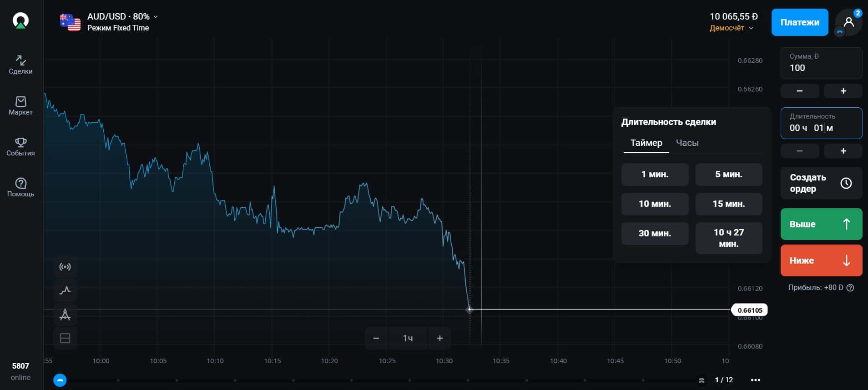Increase the duration with plus button

(843, 151)
